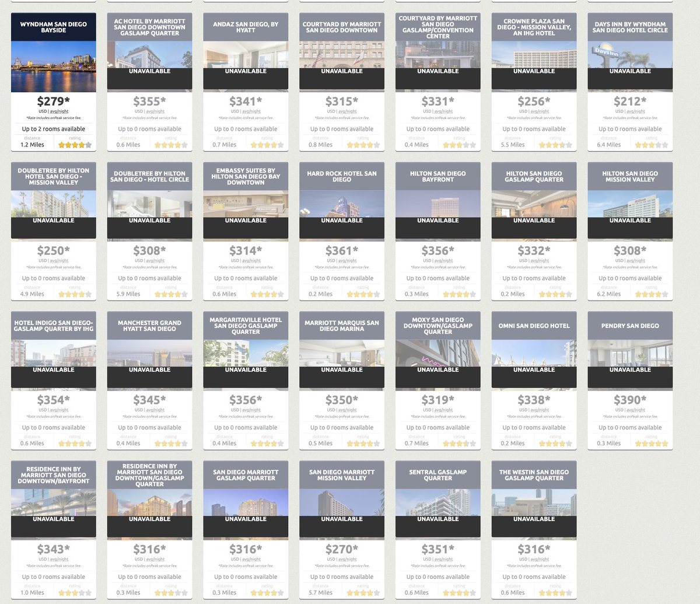Open Hotel Indigo San Diego-Gaslamp Quarter title

point(54,326)
